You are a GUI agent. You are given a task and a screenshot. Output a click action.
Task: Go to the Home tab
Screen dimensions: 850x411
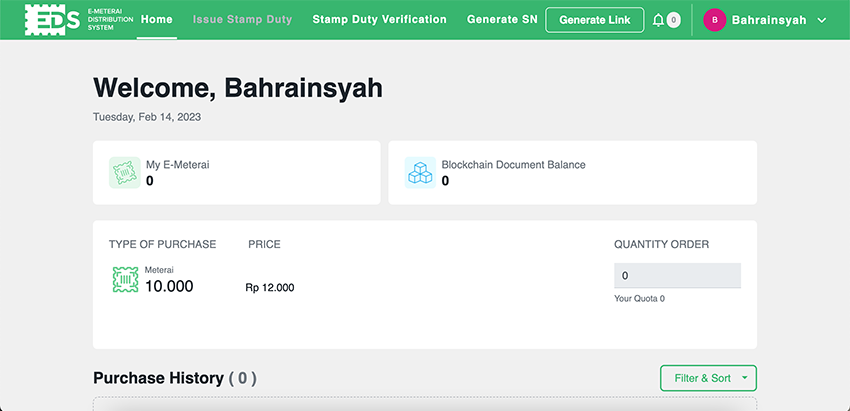tap(157, 19)
